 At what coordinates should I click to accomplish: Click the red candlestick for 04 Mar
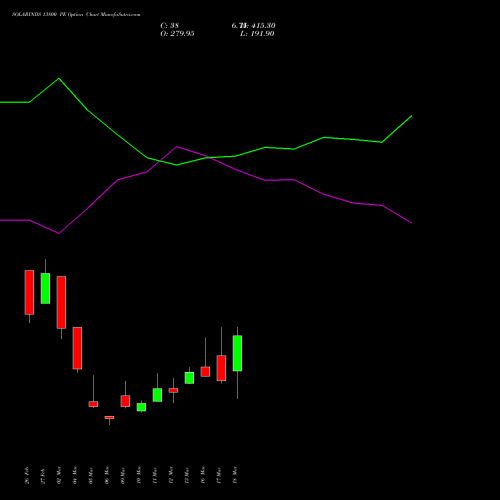pyautogui.click(x=77, y=348)
